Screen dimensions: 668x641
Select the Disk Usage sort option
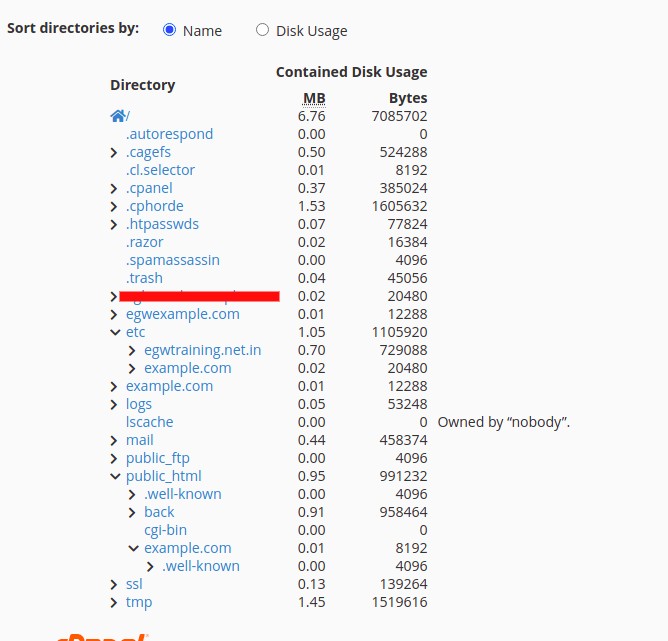pos(263,30)
